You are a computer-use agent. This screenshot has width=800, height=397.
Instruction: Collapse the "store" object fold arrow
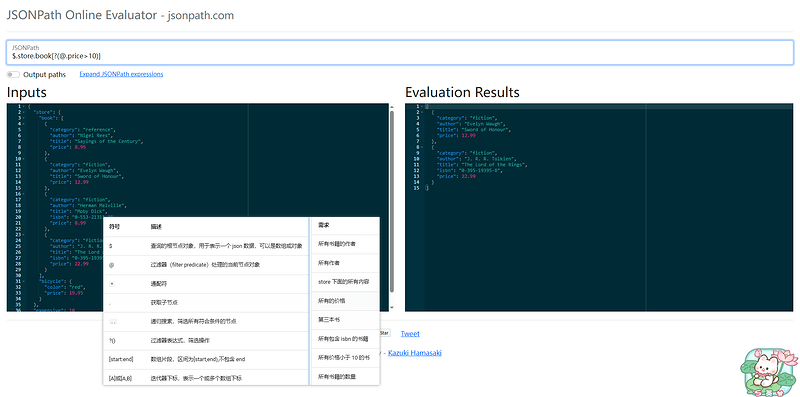[24, 112]
